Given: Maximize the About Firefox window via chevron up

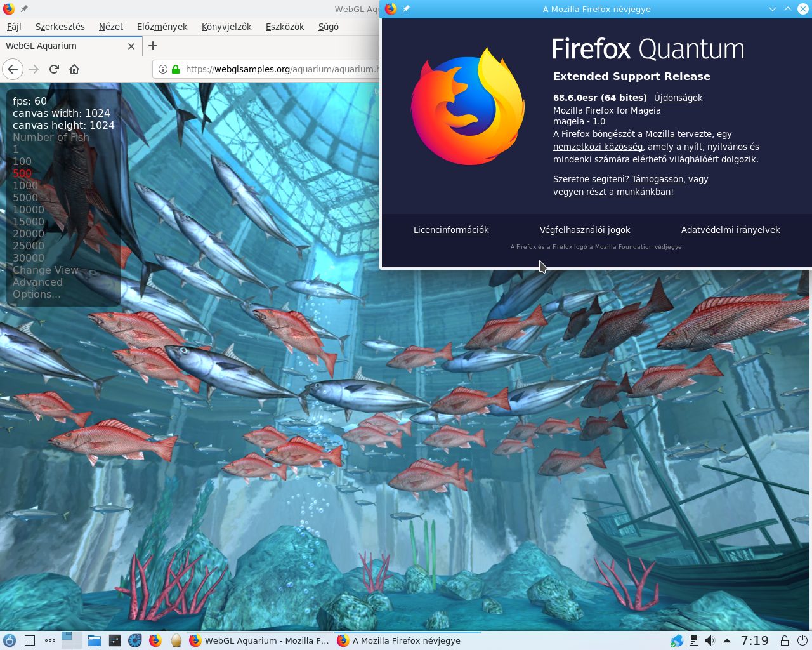Looking at the screenshot, I should point(788,9).
